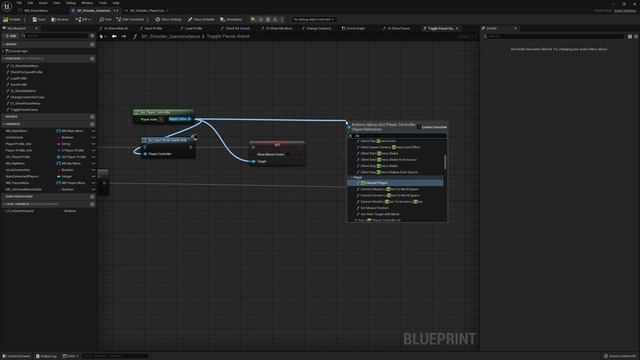Open the Help menu
The image size is (640, 360).
(116, 3)
